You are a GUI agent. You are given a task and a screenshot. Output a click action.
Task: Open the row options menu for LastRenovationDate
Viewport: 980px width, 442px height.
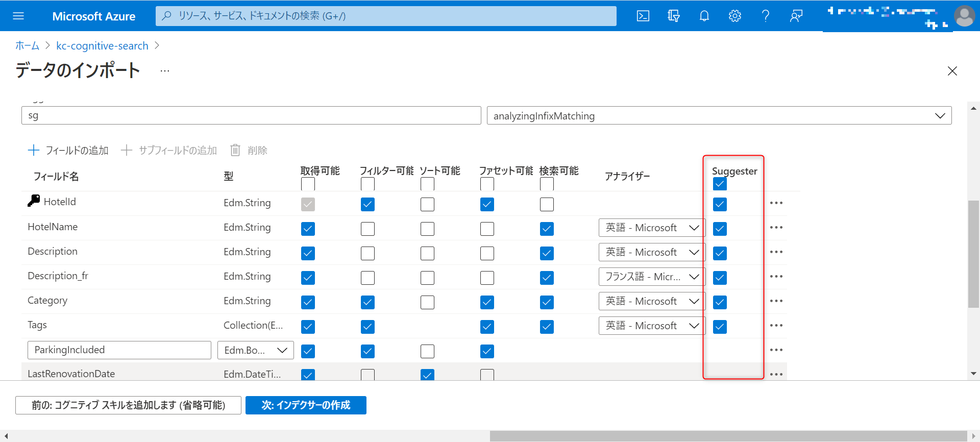(x=776, y=375)
